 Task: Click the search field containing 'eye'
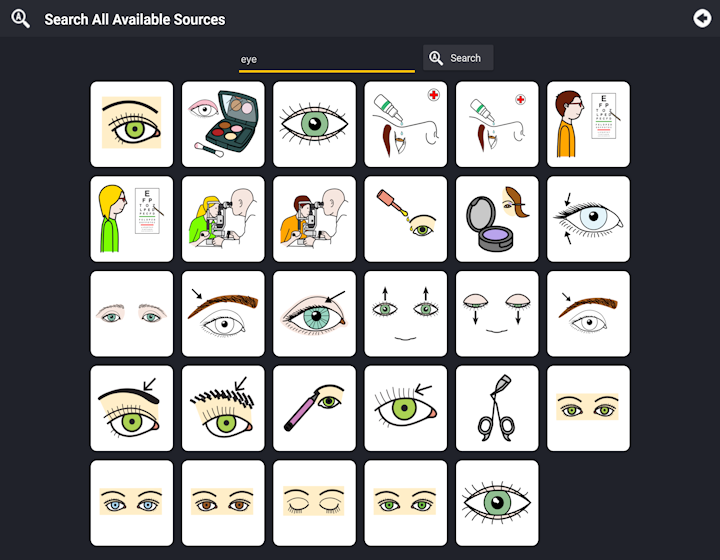tap(326, 60)
